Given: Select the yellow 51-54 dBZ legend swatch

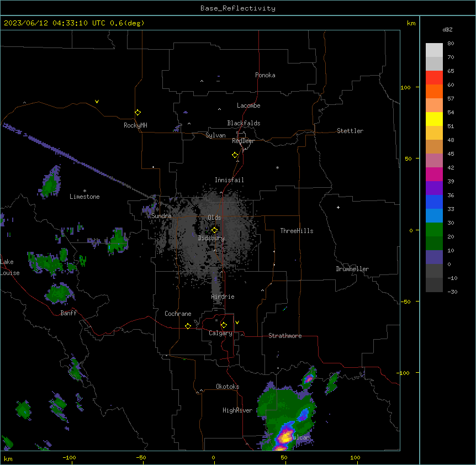Looking at the screenshot, I should click(x=434, y=119).
